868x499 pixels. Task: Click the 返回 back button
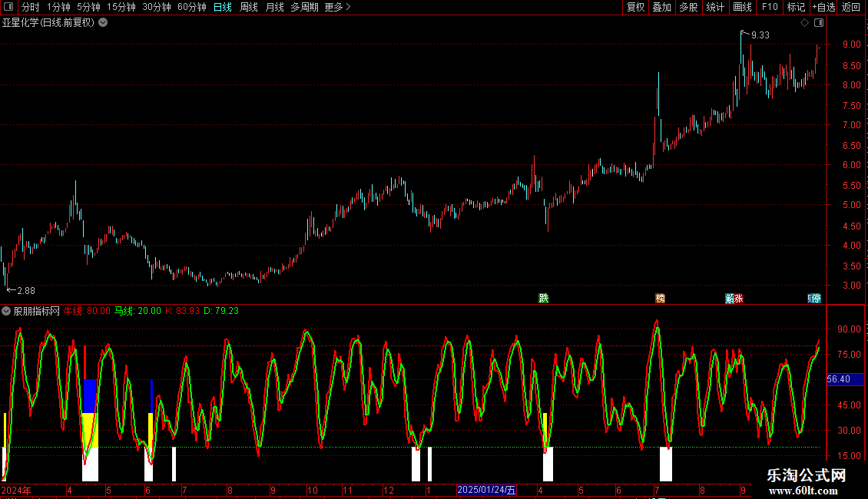pyautogui.click(x=851, y=7)
